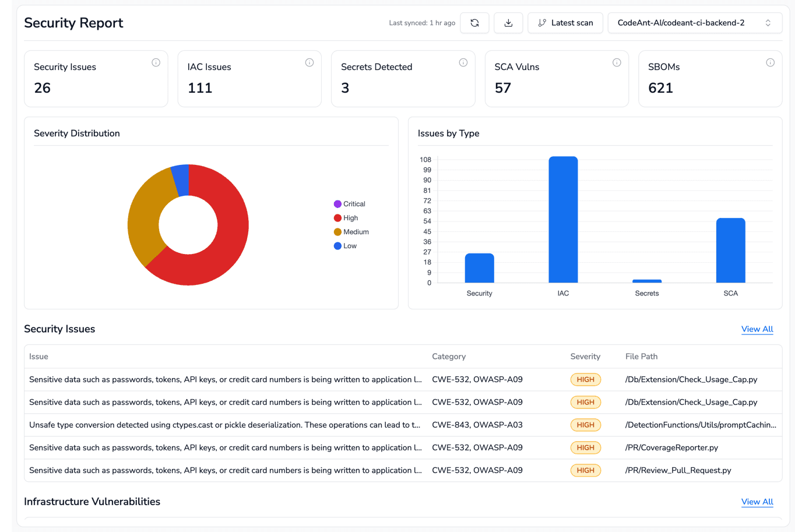Click the IAC bar in Issues by Type
The image size is (795, 532).
click(563, 220)
